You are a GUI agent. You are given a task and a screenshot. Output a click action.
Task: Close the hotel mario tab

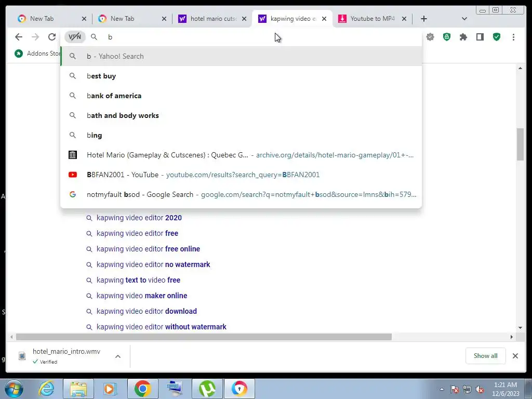tap(244, 19)
